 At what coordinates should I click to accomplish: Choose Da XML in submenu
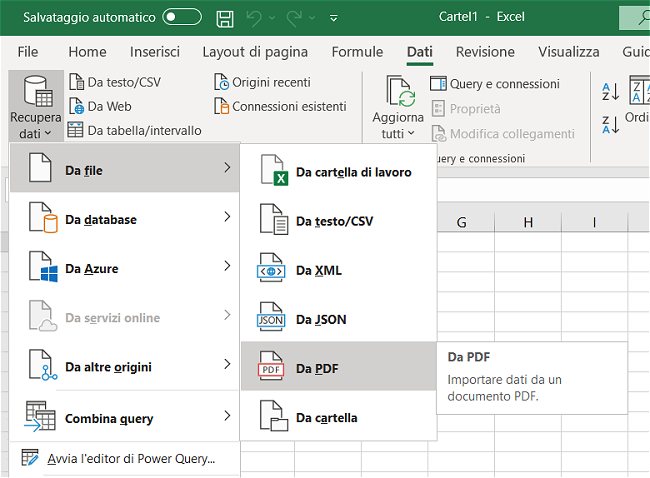[339, 269]
